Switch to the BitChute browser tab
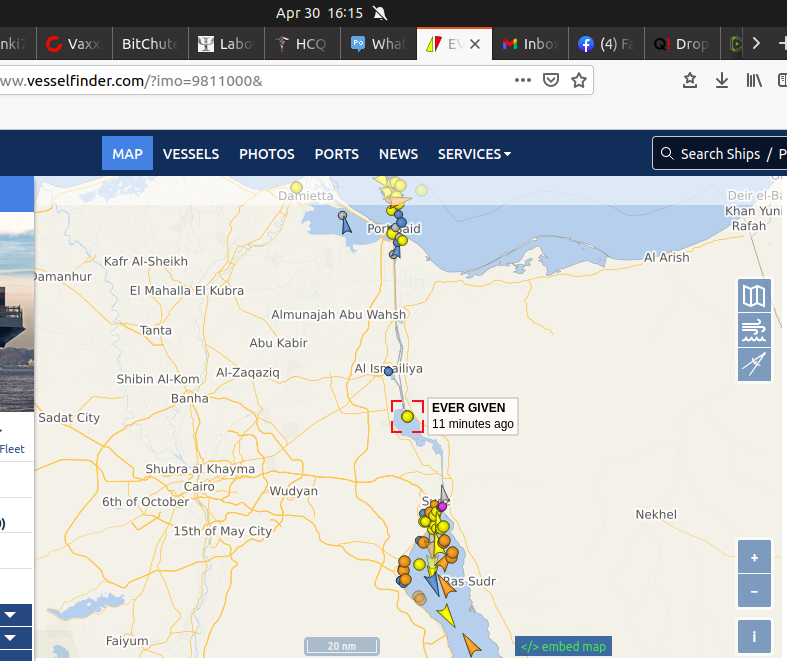Viewport: 787px width, 661px height. tap(151, 44)
